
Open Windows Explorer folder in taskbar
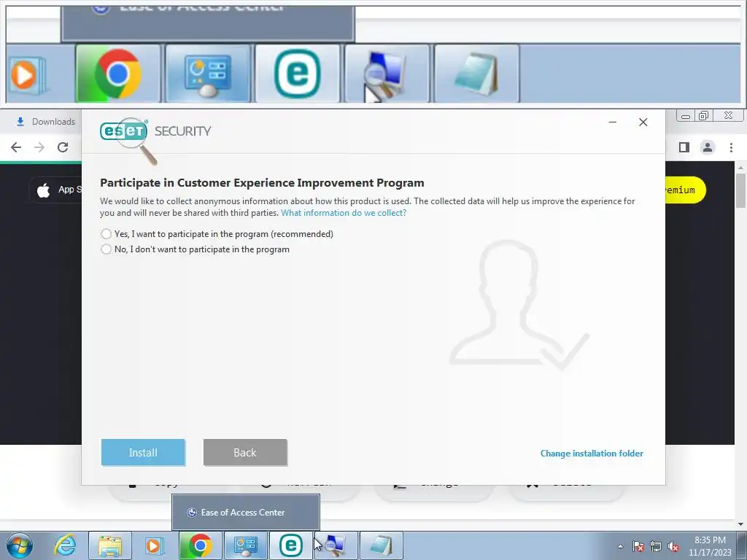pyautogui.click(x=109, y=545)
